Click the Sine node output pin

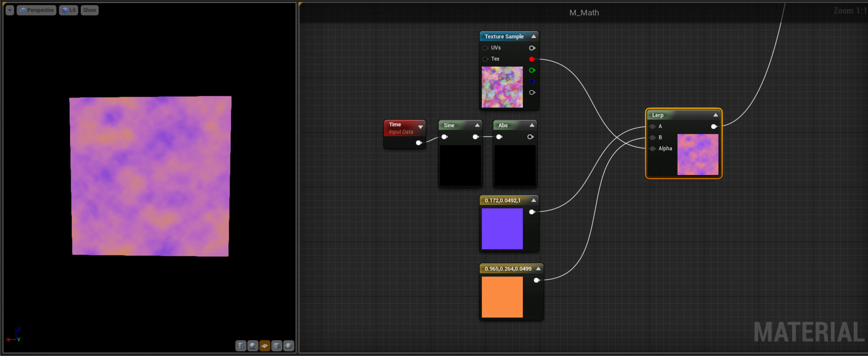pos(476,137)
